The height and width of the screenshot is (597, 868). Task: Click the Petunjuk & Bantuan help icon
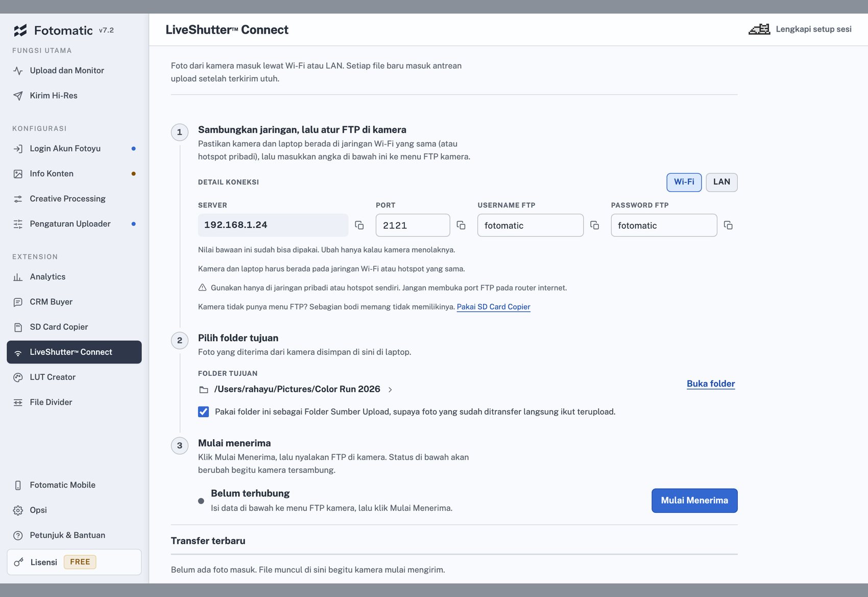[18, 535]
